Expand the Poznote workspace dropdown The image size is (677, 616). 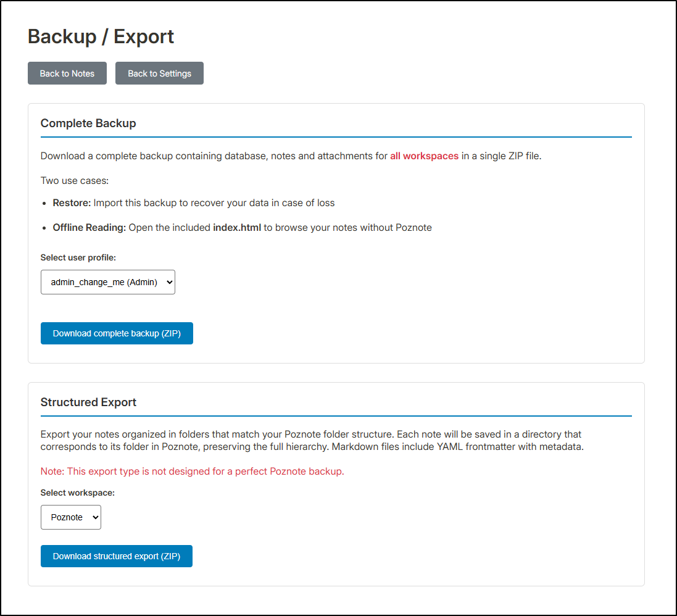[71, 517]
